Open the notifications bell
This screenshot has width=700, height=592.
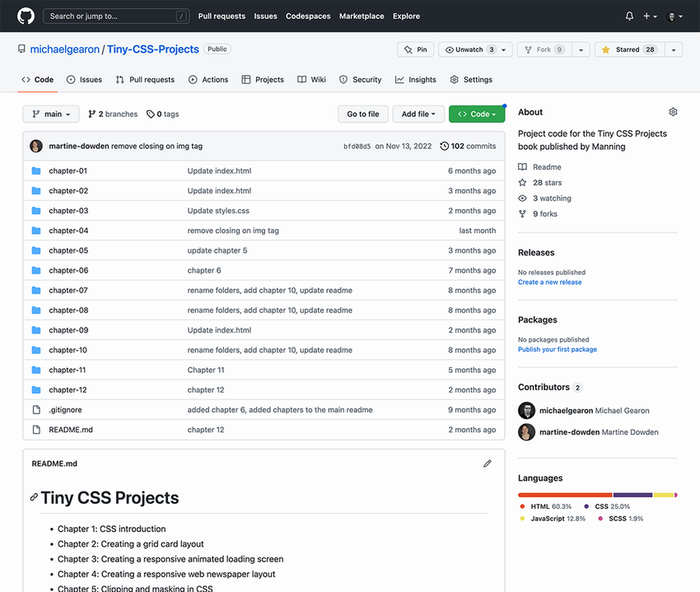pos(629,16)
